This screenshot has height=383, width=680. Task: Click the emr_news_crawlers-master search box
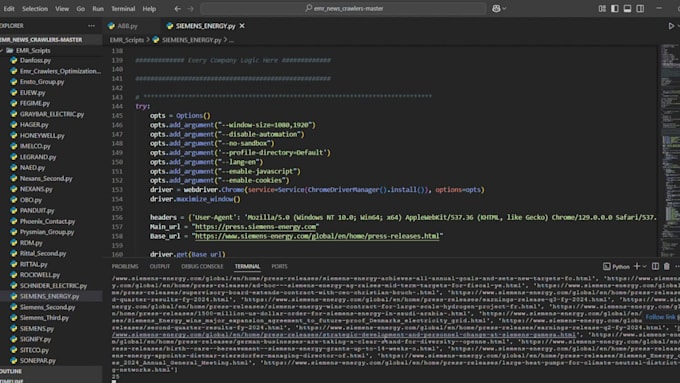coord(343,8)
